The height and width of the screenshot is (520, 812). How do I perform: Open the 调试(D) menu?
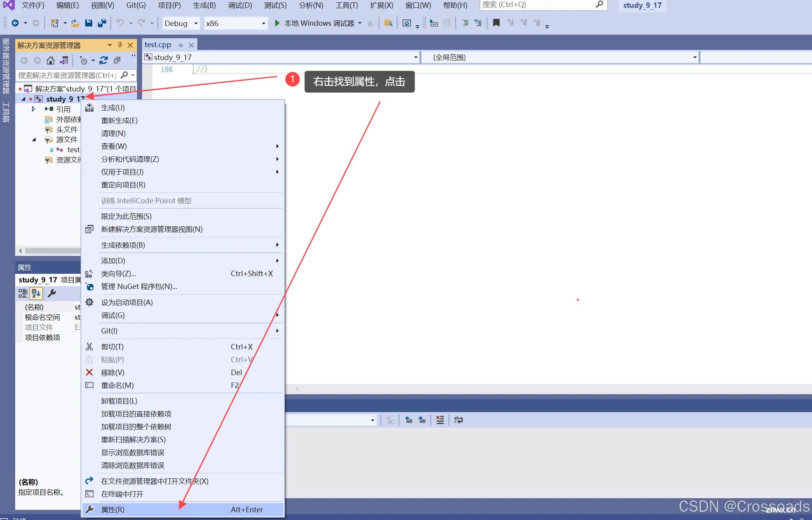point(240,5)
